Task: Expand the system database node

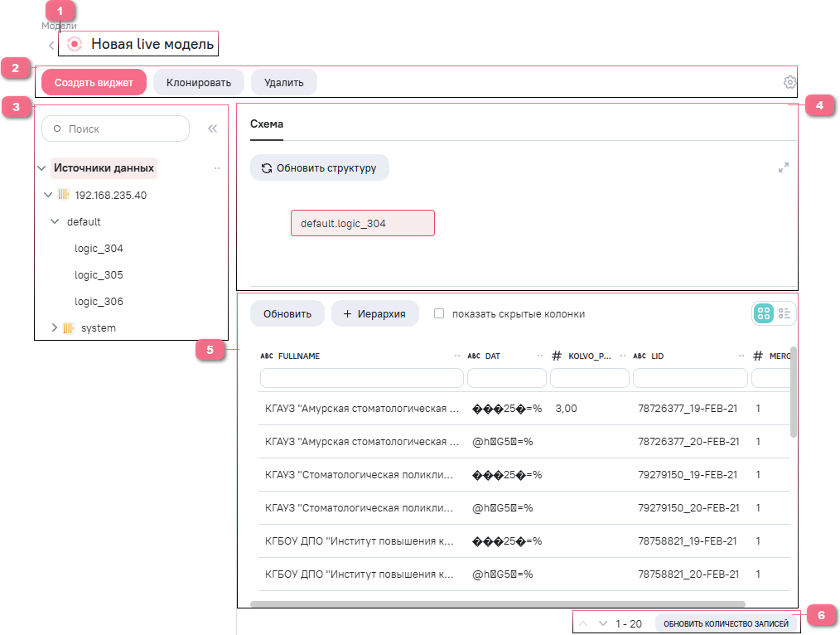Action: pyautogui.click(x=54, y=327)
